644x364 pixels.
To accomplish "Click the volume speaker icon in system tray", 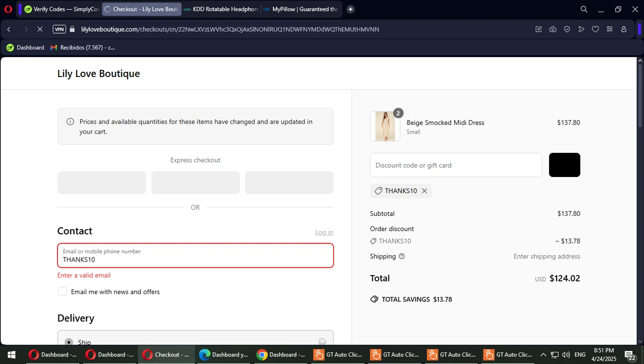I will pyautogui.click(x=566, y=355).
